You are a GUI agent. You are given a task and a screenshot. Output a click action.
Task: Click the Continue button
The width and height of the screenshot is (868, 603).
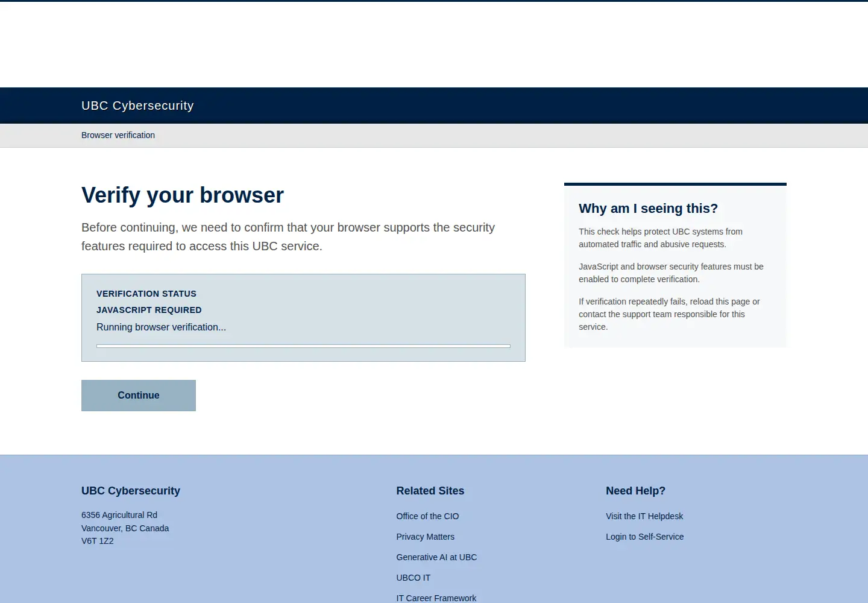pyautogui.click(x=139, y=396)
